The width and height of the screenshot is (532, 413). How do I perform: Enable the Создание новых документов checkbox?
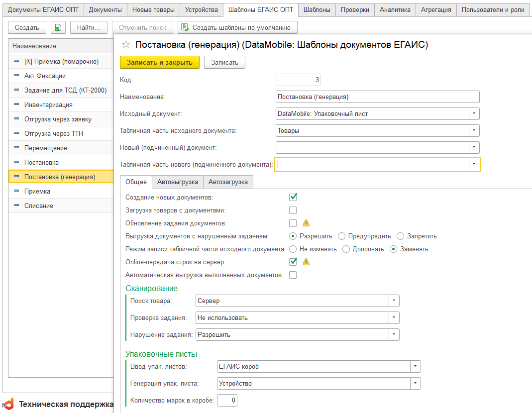click(x=293, y=197)
